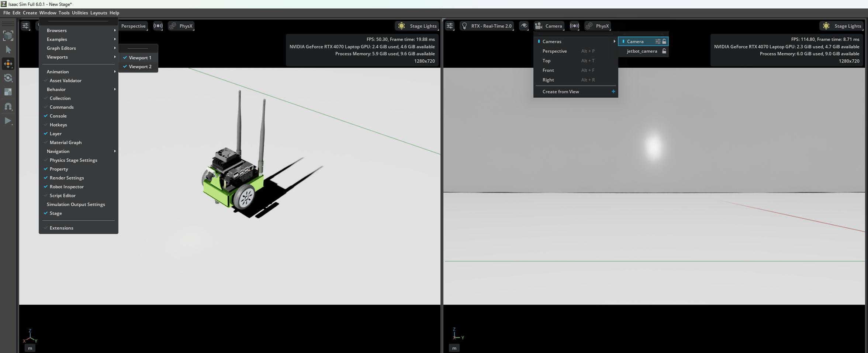Open Viewport 1 Stage Lights menu
This screenshot has width=868, height=353.
tap(417, 26)
